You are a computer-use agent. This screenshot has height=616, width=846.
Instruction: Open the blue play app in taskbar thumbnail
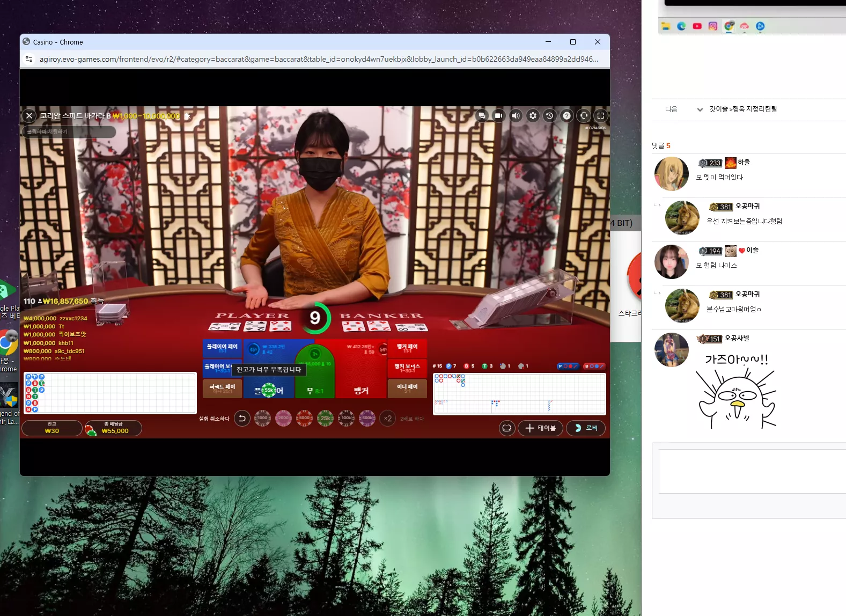coord(760,26)
